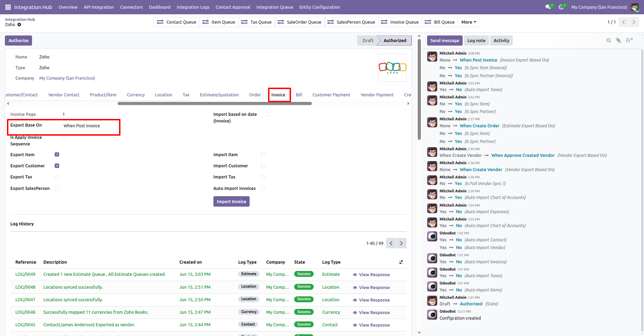Enable the Import Customer checkbox

click(x=263, y=166)
